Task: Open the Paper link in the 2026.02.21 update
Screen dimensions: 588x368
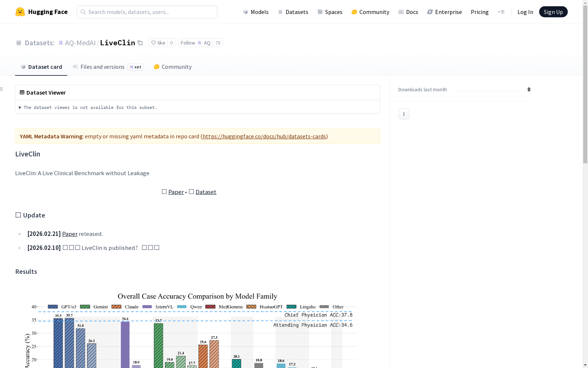Action: 70,234
